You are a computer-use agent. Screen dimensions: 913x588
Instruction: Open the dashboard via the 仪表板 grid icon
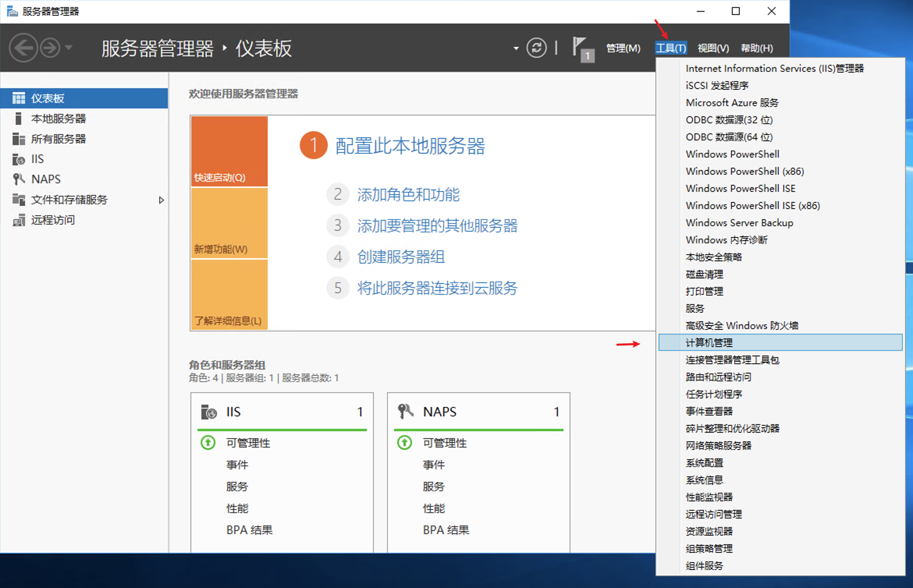19,98
